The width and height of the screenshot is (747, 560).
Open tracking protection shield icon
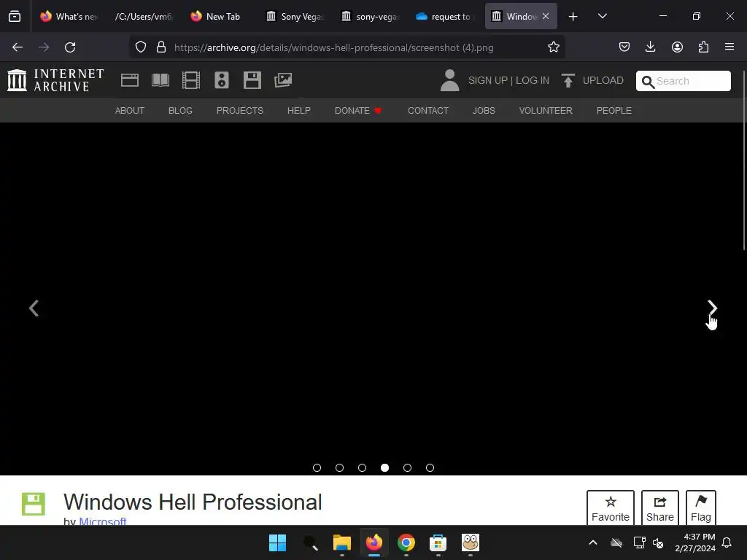coord(141,47)
